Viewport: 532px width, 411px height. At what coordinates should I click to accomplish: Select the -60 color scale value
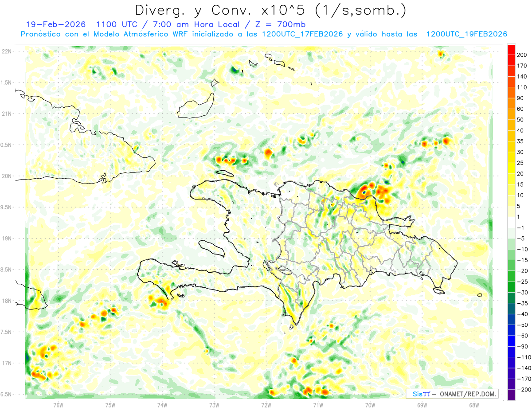click(522, 336)
